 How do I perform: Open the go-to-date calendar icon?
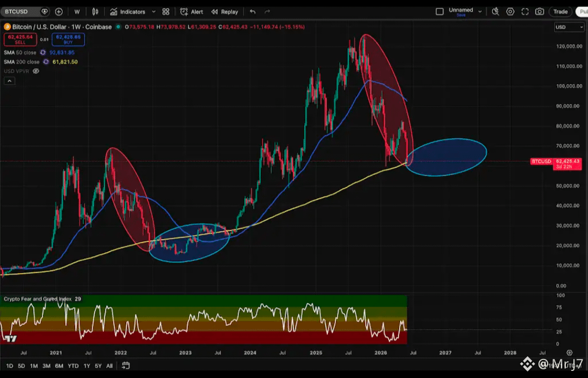pyautogui.click(x=126, y=365)
